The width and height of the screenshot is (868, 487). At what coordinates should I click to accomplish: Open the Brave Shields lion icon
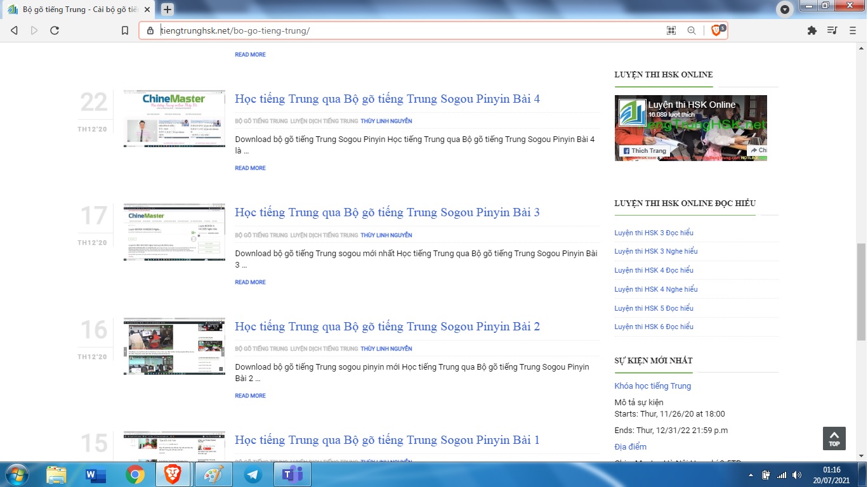click(716, 30)
